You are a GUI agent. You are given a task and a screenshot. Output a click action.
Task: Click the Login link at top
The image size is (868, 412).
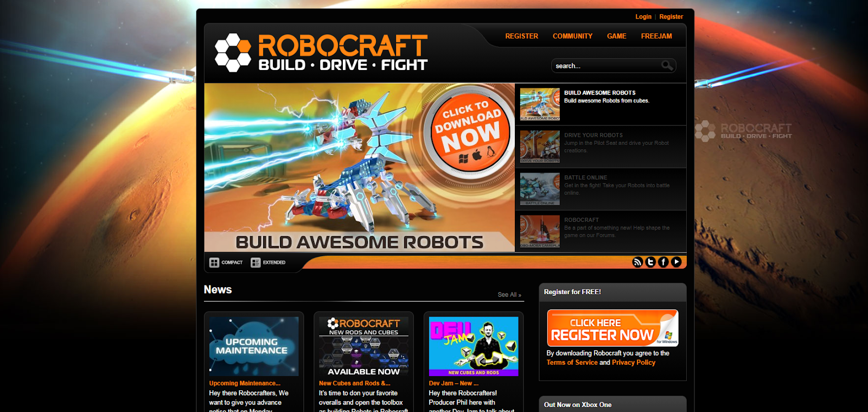click(x=643, y=17)
